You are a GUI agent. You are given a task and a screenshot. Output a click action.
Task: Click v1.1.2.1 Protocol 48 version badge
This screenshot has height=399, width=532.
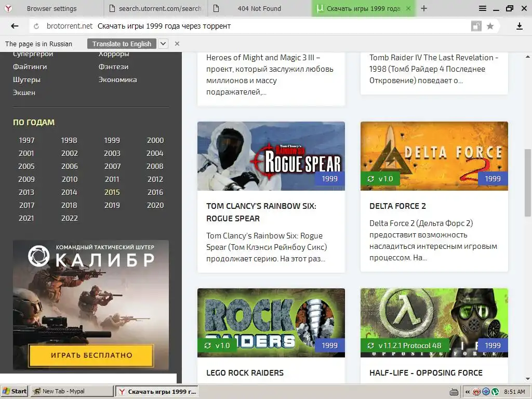coord(404,345)
